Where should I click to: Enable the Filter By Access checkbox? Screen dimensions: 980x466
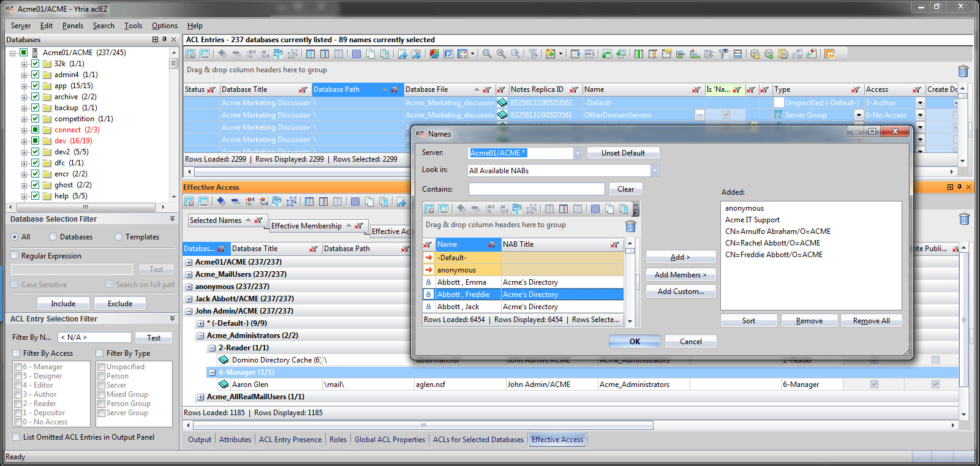point(17,353)
